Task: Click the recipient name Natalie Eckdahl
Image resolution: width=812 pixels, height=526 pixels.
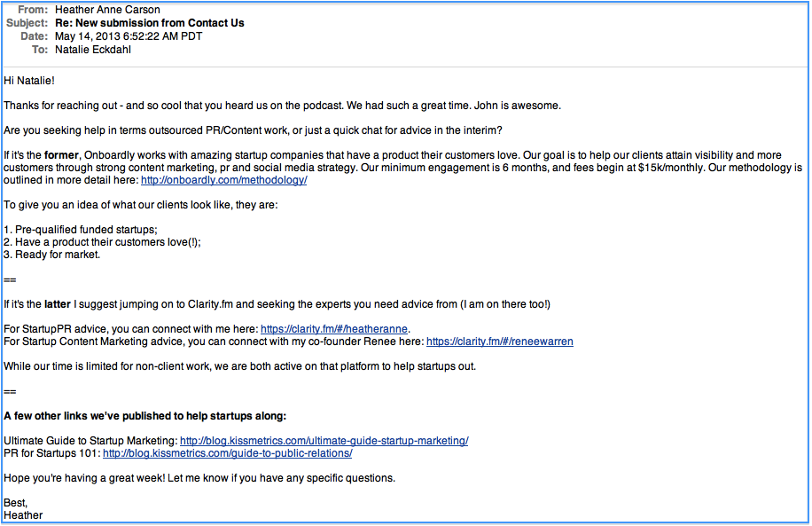Action: click(93, 50)
